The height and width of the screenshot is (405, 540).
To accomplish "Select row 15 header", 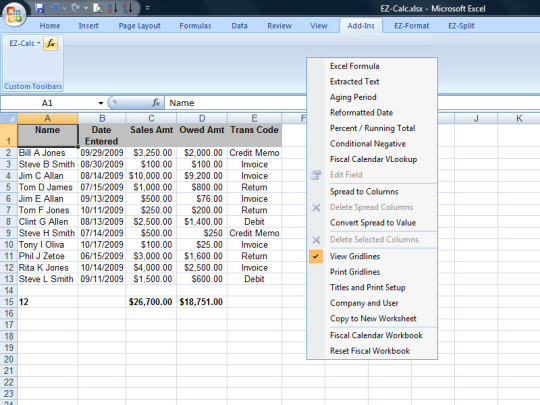I will [x=9, y=302].
